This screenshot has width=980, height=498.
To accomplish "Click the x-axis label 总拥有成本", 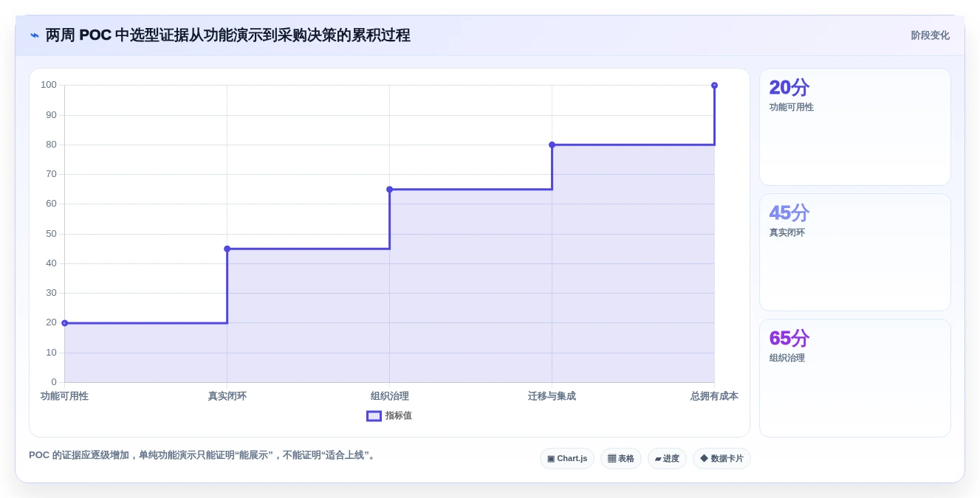I will tap(714, 396).
